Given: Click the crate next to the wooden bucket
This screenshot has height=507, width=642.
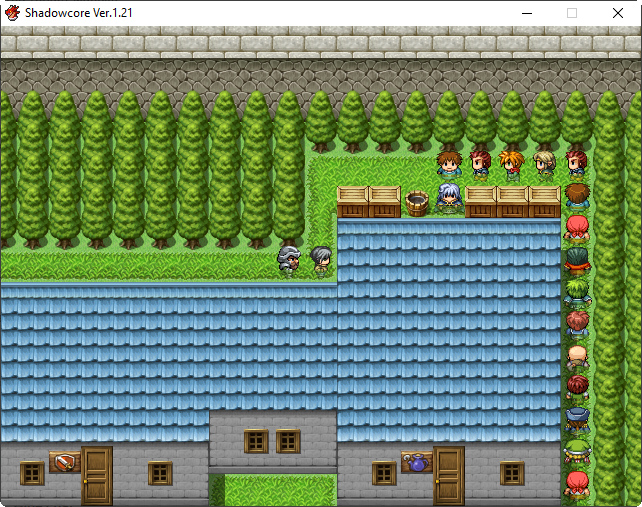Looking at the screenshot, I should coord(384,201).
